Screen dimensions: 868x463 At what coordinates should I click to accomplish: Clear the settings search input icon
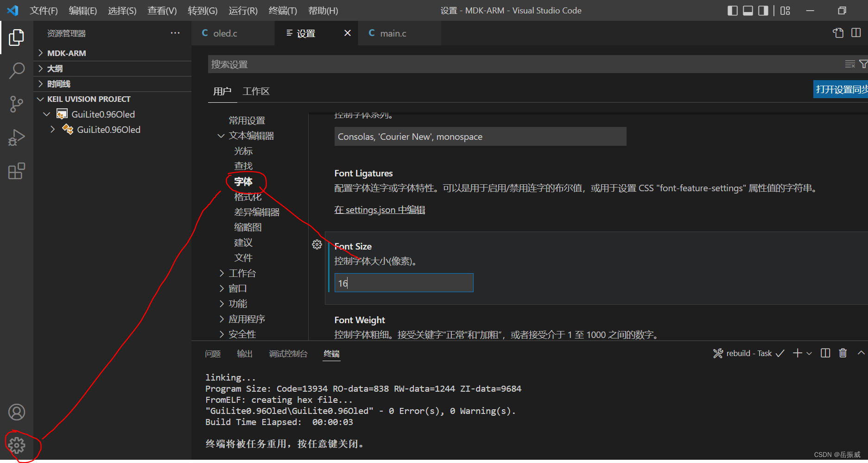pos(850,64)
